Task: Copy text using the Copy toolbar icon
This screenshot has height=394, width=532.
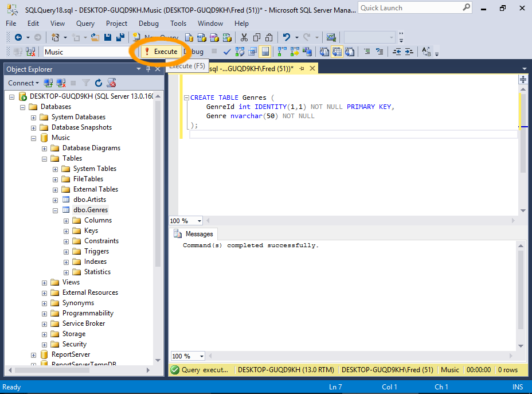Action: pyautogui.click(x=256, y=37)
